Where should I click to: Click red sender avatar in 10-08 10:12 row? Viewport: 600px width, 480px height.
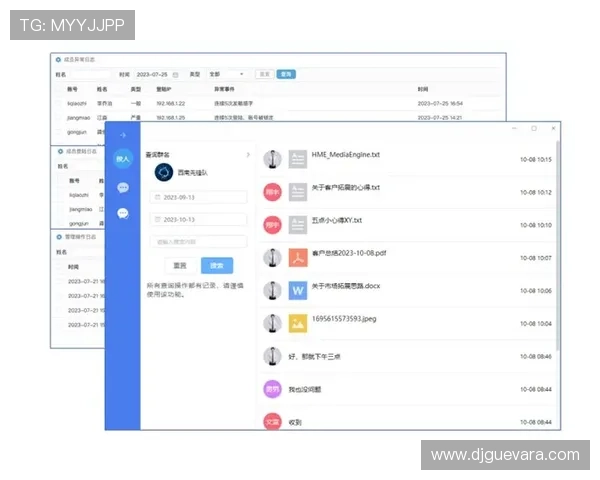[x=272, y=192]
